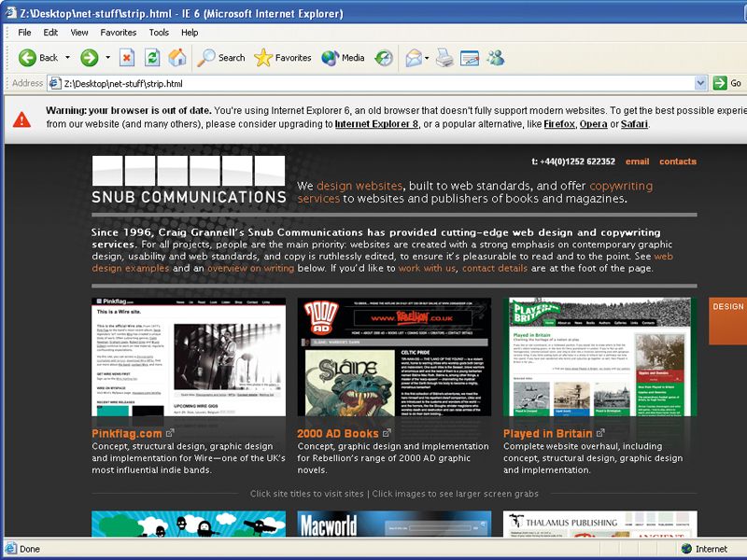Click the 'contact details' link

(x=495, y=268)
